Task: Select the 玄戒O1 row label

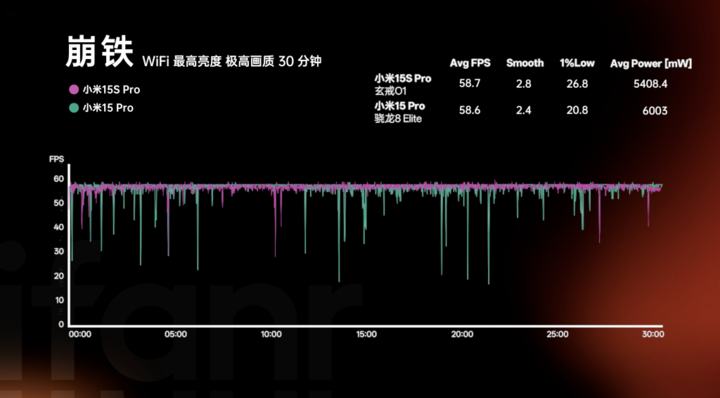Action: pyautogui.click(x=390, y=91)
